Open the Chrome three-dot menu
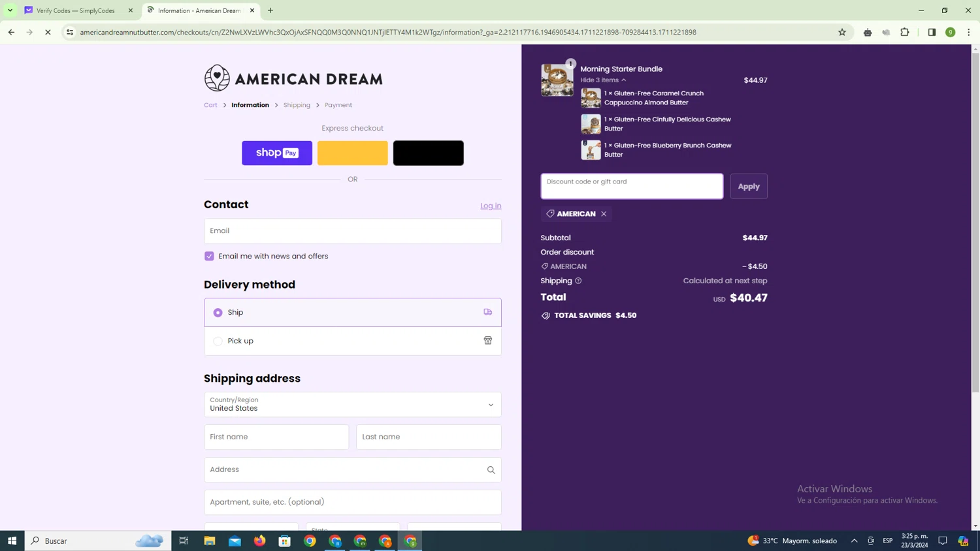The image size is (980, 551). (968, 32)
